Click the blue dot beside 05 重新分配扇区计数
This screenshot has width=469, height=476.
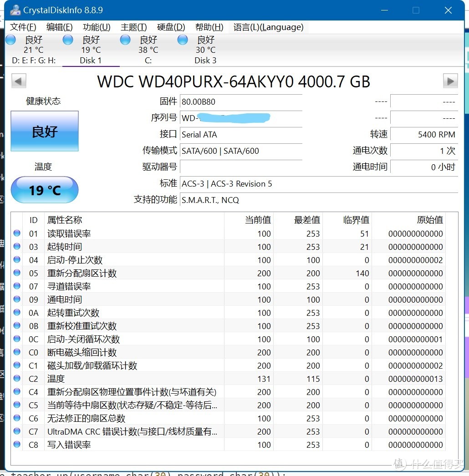coord(16,273)
